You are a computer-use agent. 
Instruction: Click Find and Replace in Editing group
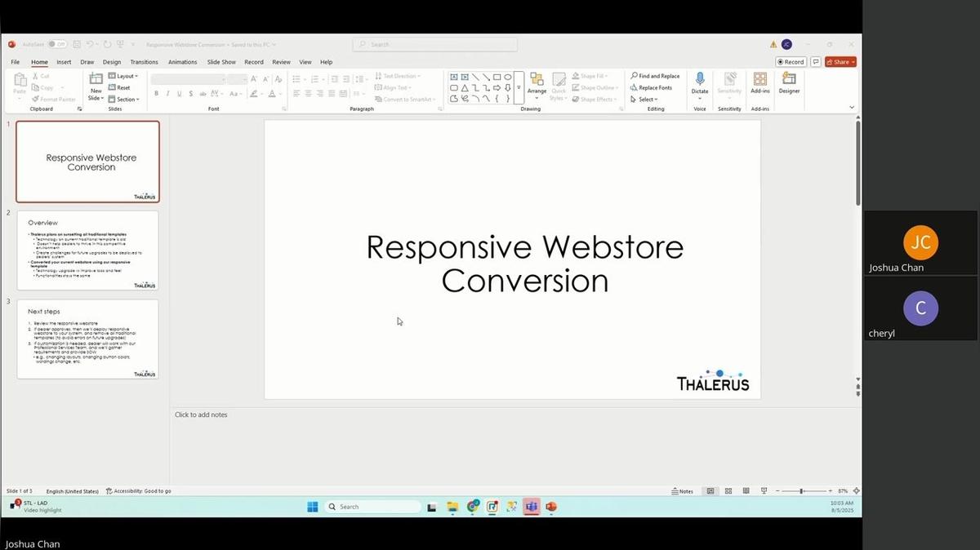point(654,75)
